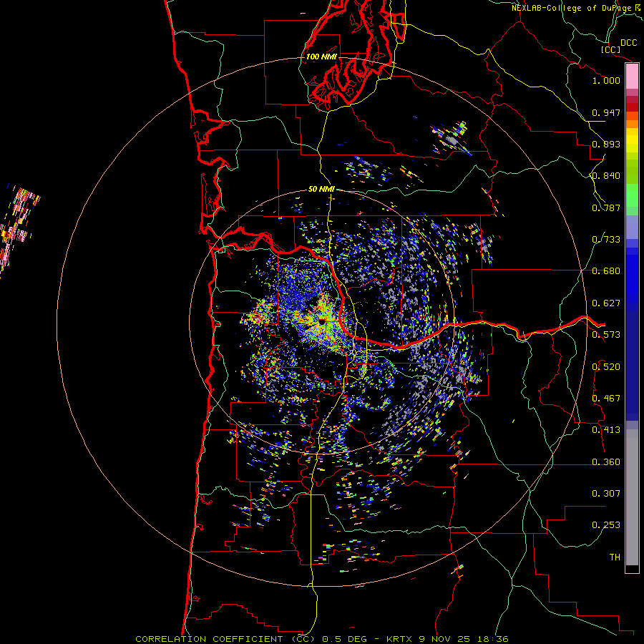
Task: Click the 0.307 scale value
Action: coord(606,494)
